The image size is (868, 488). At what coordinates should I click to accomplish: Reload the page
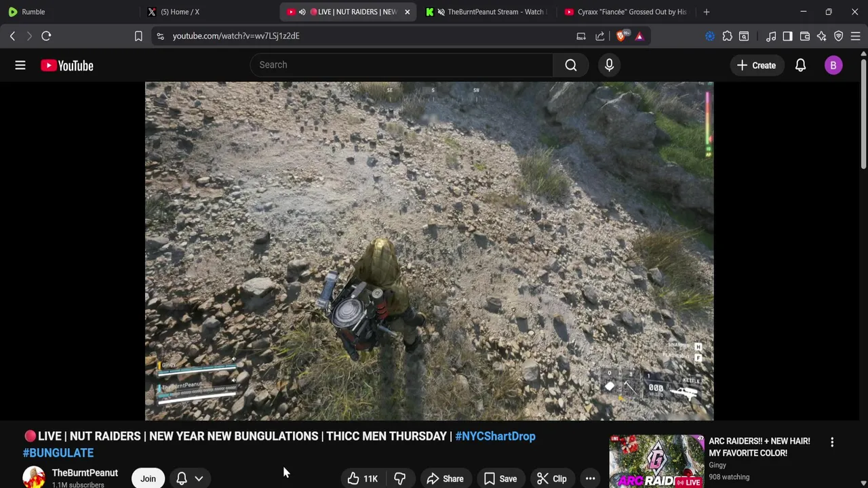[x=46, y=36]
